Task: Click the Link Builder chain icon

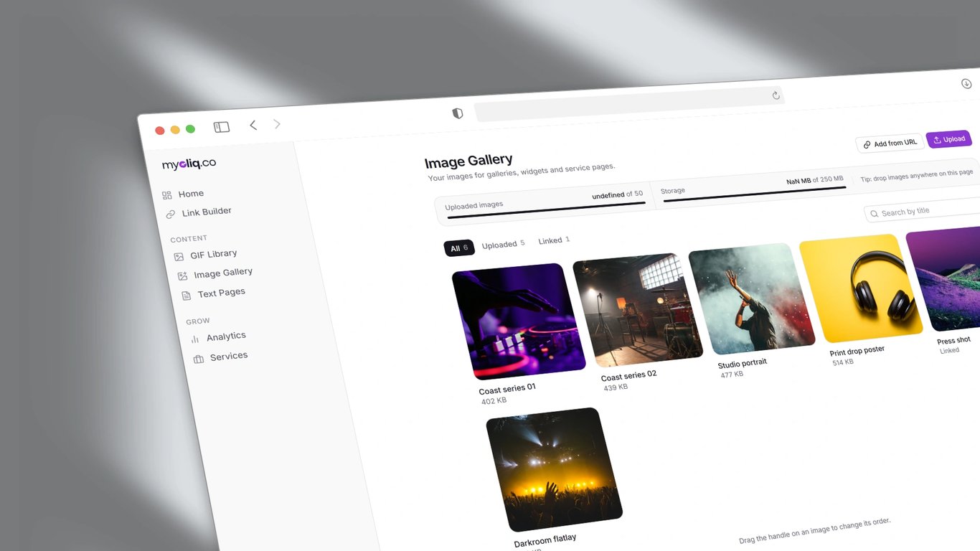Action: [171, 214]
